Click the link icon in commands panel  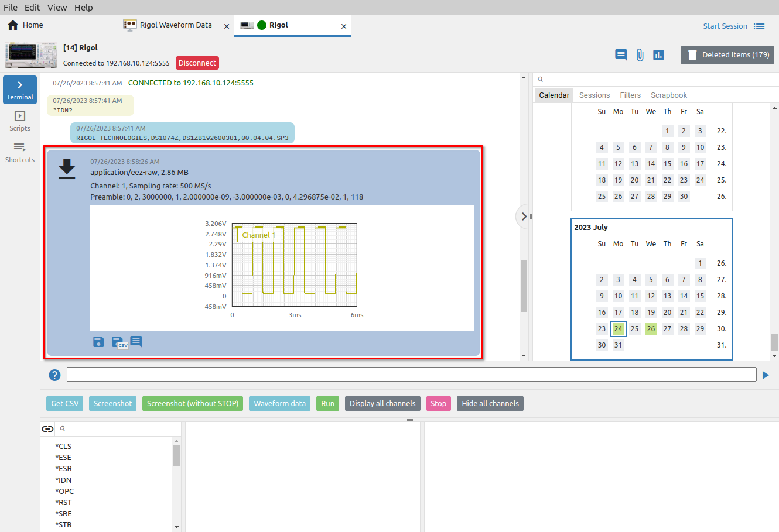[x=47, y=429]
